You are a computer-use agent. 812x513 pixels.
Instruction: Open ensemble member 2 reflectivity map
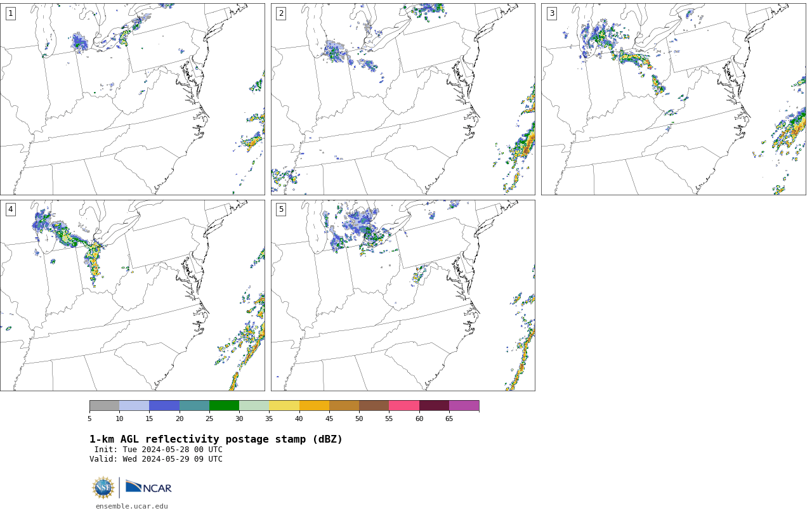coord(403,99)
